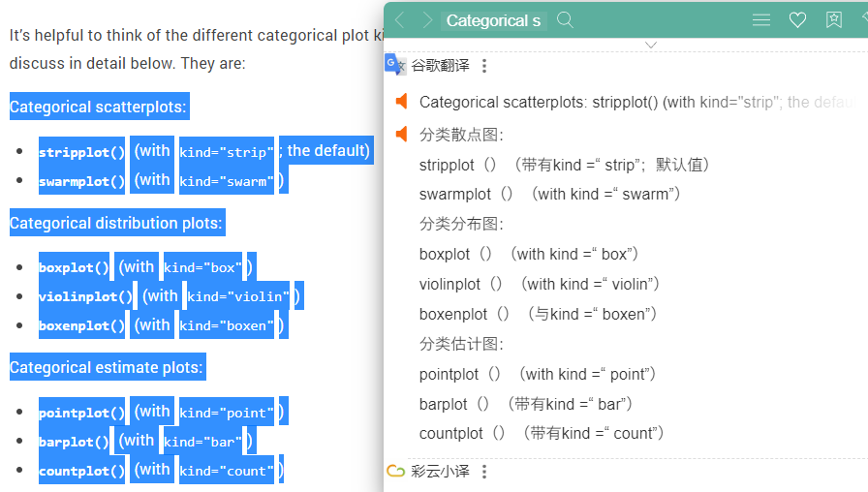
Task: Click the 'Categorical s' search input field
Action: click(494, 20)
